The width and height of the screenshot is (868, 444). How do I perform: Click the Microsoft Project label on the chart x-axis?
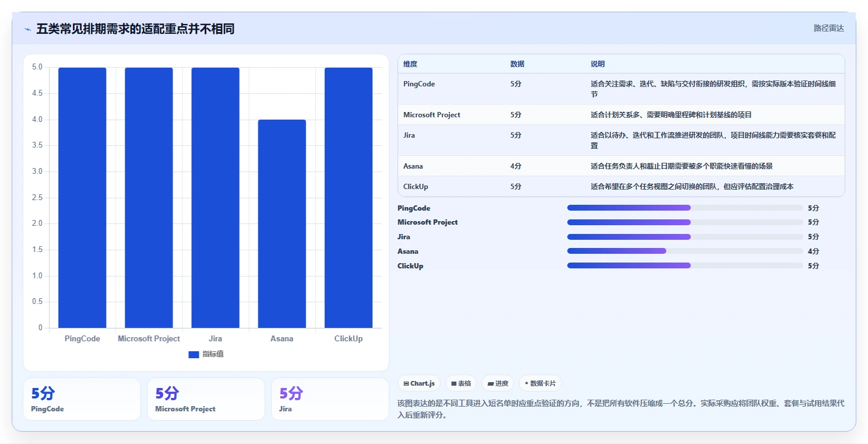149,339
